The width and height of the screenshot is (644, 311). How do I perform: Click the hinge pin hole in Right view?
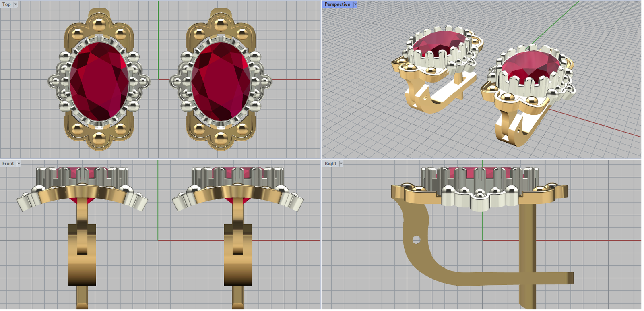(x=416, y=240)
